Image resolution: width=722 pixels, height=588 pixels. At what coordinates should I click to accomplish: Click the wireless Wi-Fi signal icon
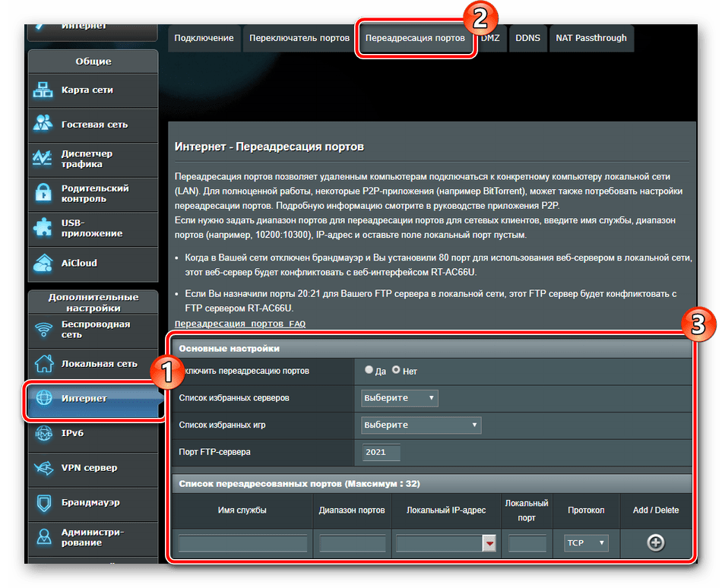coord(44,330)
